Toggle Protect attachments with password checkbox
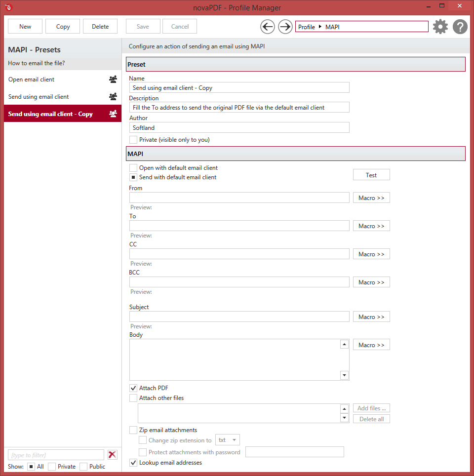Screen dimensions: 474x476 pos(142,452)
